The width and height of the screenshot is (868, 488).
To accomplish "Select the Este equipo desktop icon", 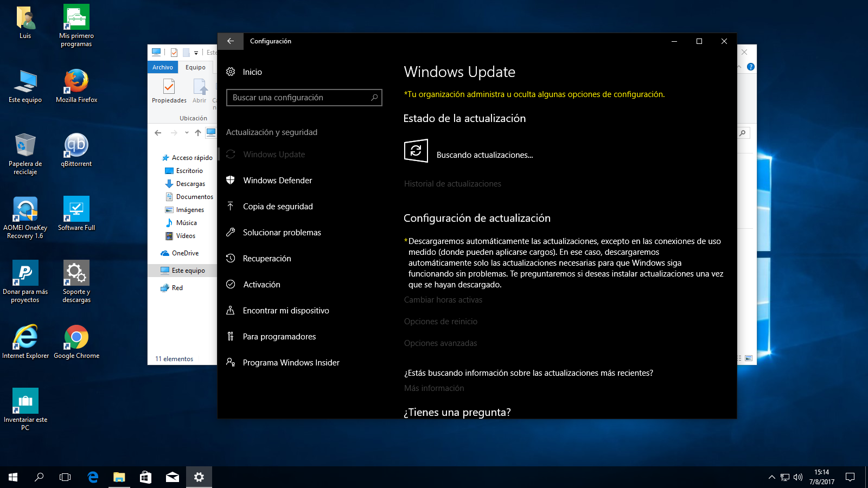I will 25,87.
